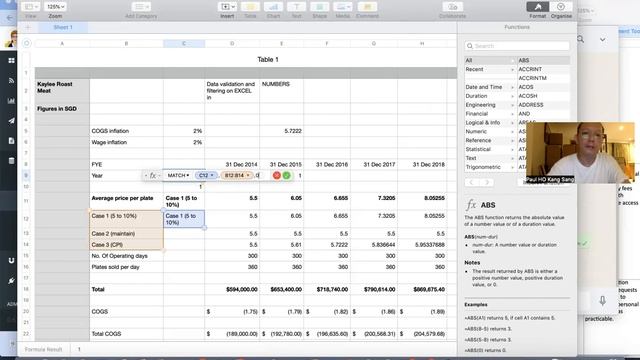The width and height of the screenshot is (640, 360).
Task: Click the table select-all circle handle
Action: [27, 43]
